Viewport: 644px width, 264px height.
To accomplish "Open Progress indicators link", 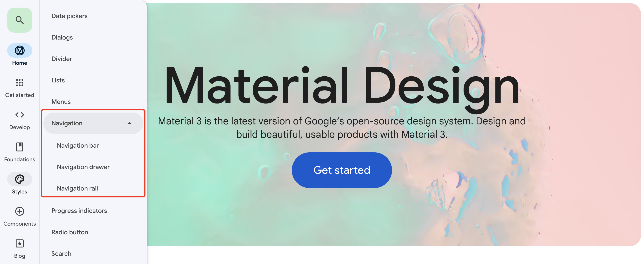I will [79, 211].
